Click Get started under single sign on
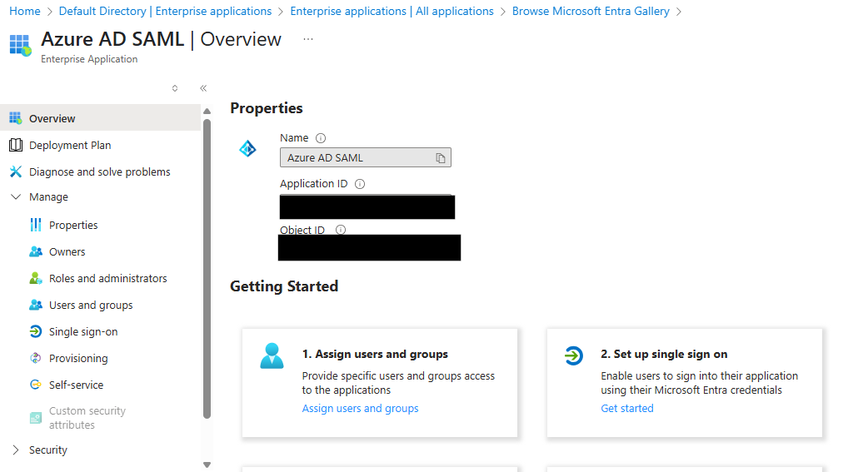This screenshot has height=472, width=868. pos(626,408)
